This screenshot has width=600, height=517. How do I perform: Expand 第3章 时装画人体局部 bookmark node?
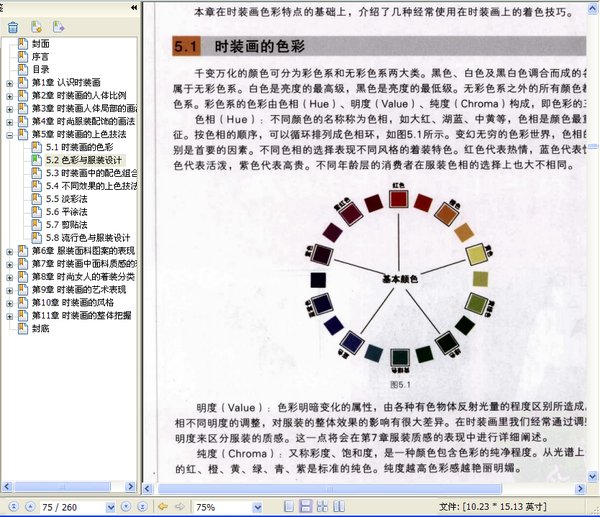coord(10,109)
